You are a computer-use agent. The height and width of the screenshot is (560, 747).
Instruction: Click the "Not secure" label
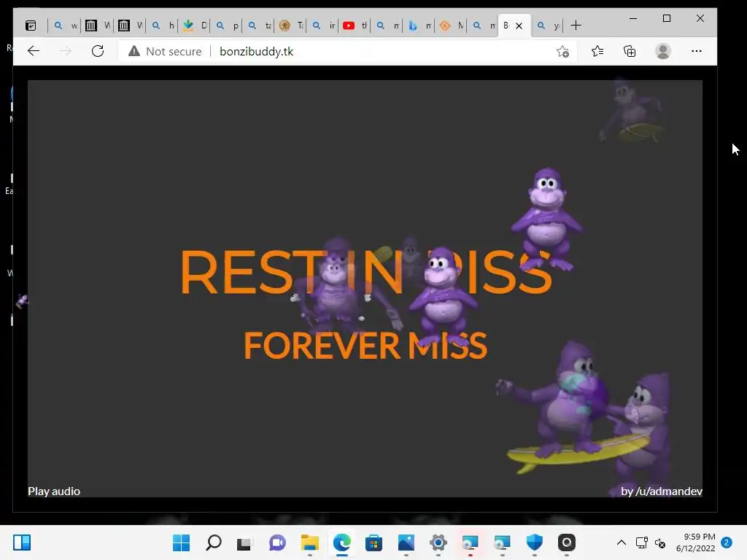click(x=174, y=52)
